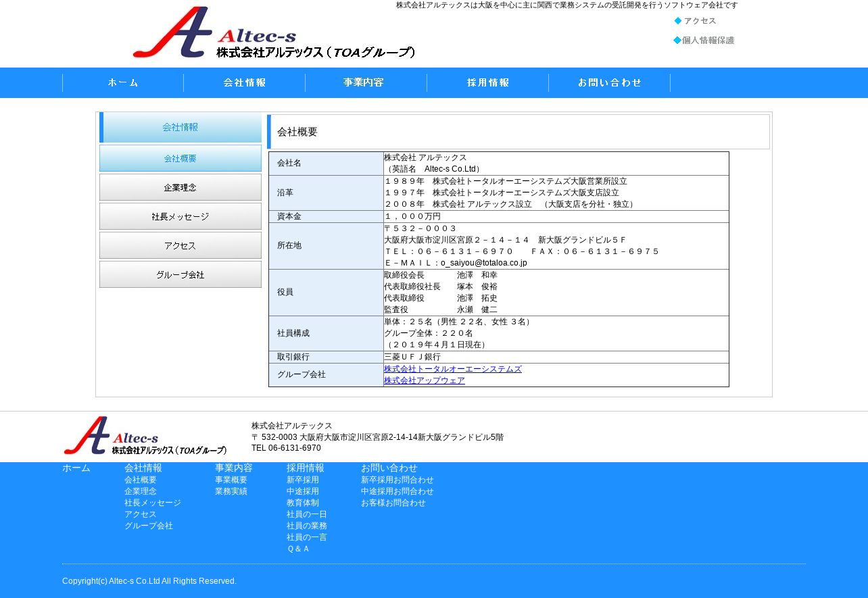868x598 pixels.
Task: Click 社員の一日 in the footer
Action: click(307, 514)
